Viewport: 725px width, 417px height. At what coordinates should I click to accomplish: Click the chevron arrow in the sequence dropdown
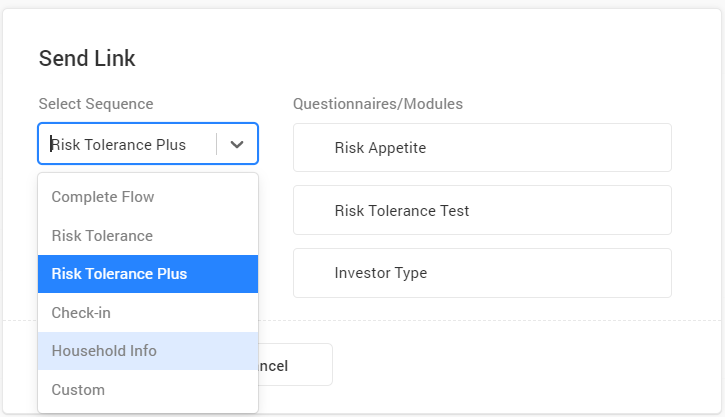point(237,144)
